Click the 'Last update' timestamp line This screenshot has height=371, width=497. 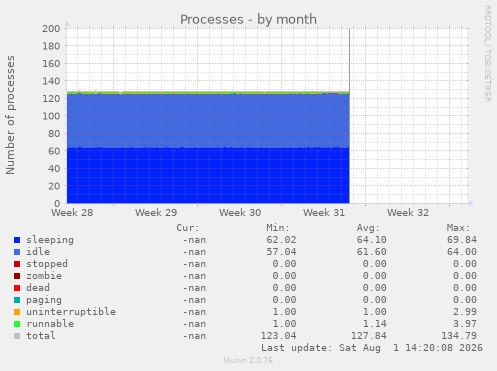[372, 348]
